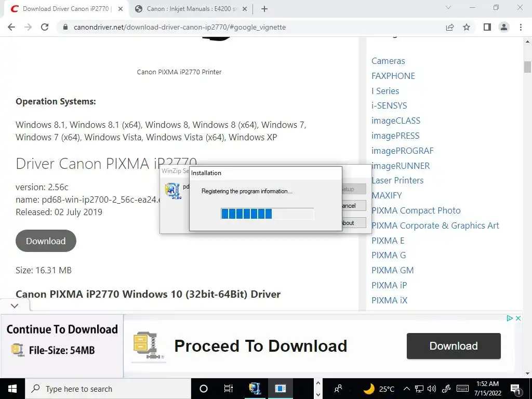The height and width of the screenshot is (399, 532).
Task: Open Cortana circle icon on taskbar
Action: pyautogui.click(x=203, y=389)
